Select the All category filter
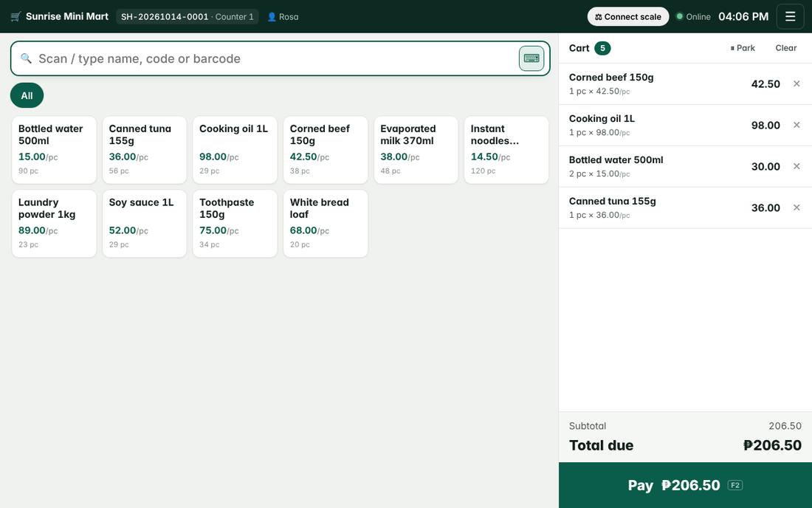 (27, 95)
